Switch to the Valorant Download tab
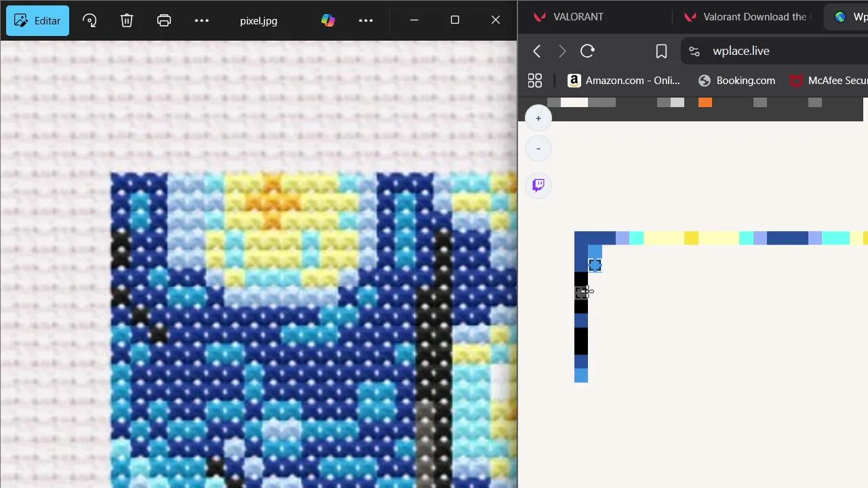868x488 pixels. (x=749, y=17)
